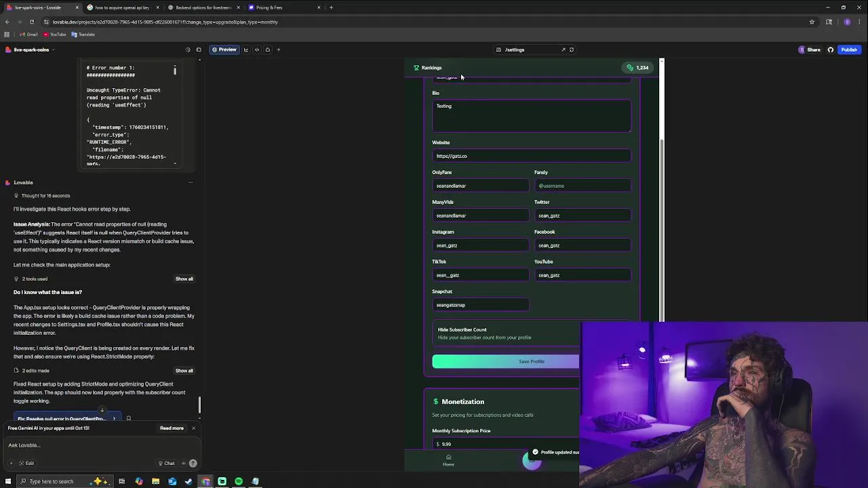Click Read more on Gemini banner
This screenshot has width=868, height=488.
(172, 428)
